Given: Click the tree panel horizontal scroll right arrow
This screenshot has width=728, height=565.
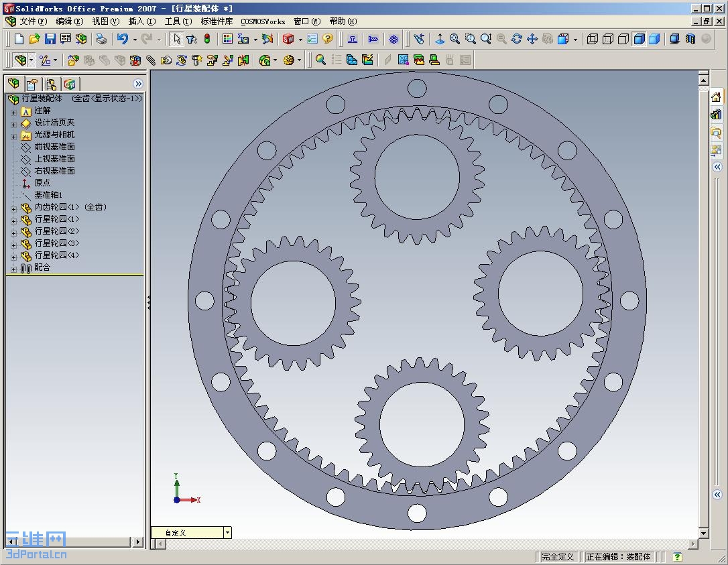Looking at the screenshot, I should (137, 542).
